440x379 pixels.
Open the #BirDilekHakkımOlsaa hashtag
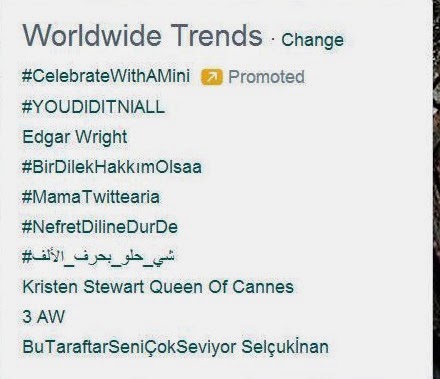(x=112, y=167)
